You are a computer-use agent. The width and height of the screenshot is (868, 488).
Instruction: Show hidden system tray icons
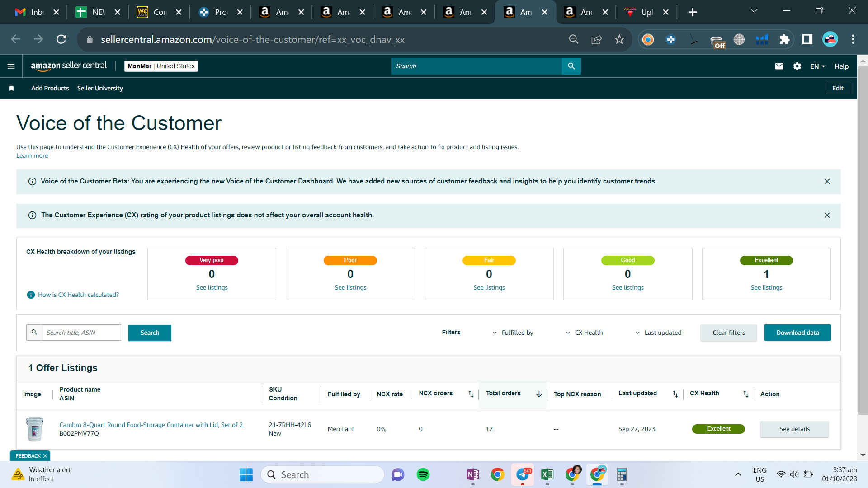pos(738,474)
